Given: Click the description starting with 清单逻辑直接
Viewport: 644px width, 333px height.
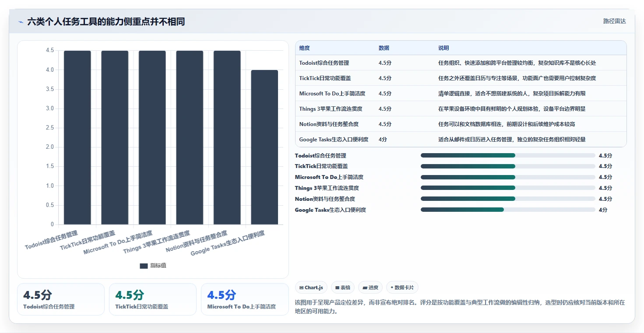Looking at the screenshot, I should pyautogui.click(x=512, y=94).
